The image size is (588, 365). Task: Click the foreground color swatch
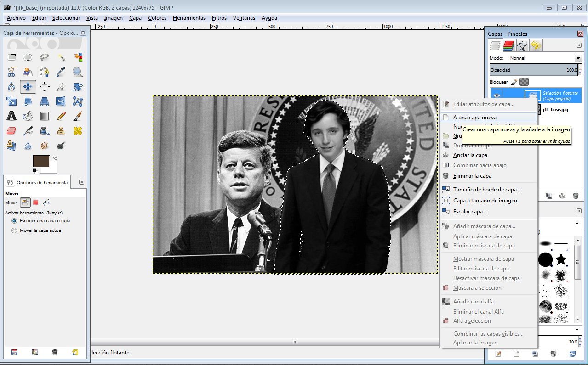(x=41, y=162)
